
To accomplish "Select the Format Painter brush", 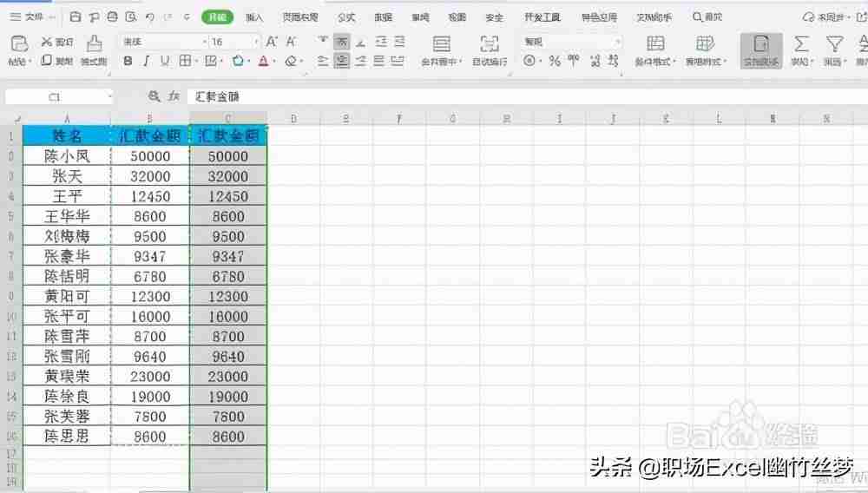I will pyautogui.click(x=94, y=43).
